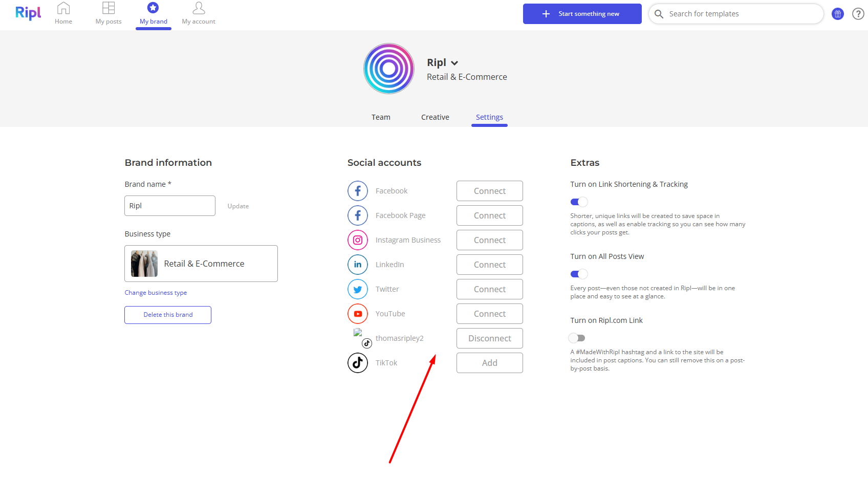Open the help question mark icon
868x500 pixels.
click(858, 14)
